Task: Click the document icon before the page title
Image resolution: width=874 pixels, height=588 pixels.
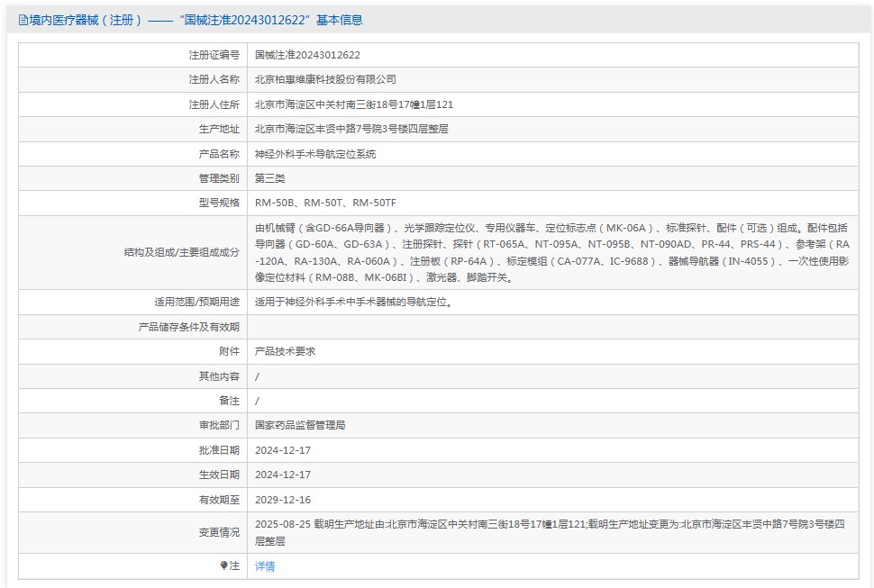Action: pyautogui.click(x=23, y=20)
